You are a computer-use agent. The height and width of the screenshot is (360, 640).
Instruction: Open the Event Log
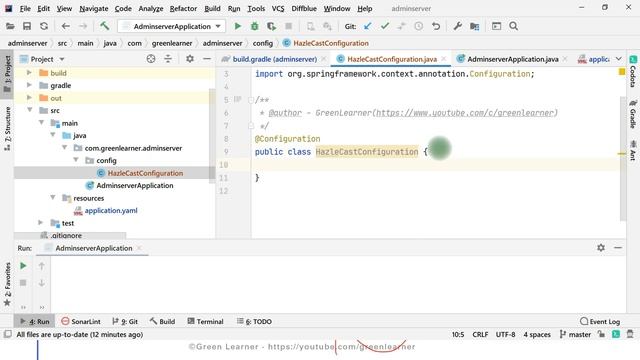(600, 321)
